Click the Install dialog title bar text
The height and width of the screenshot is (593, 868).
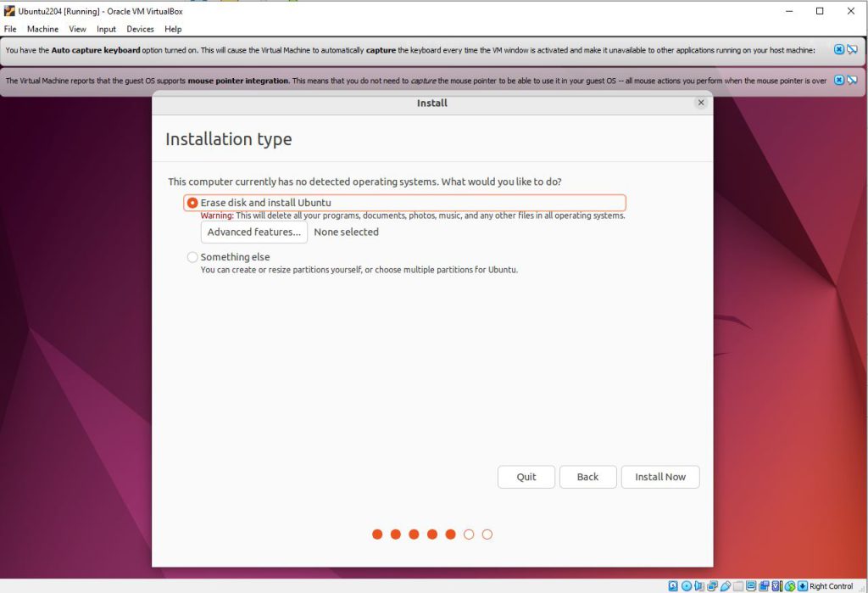431,103
